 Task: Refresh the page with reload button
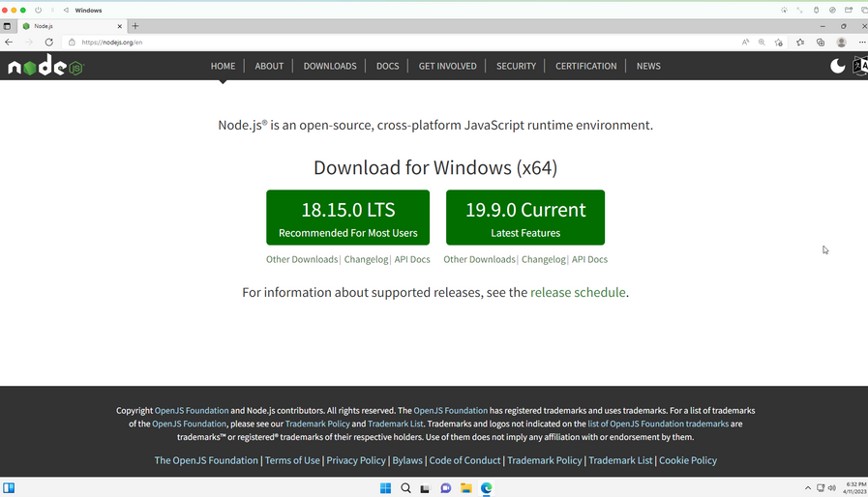[48, 43]
